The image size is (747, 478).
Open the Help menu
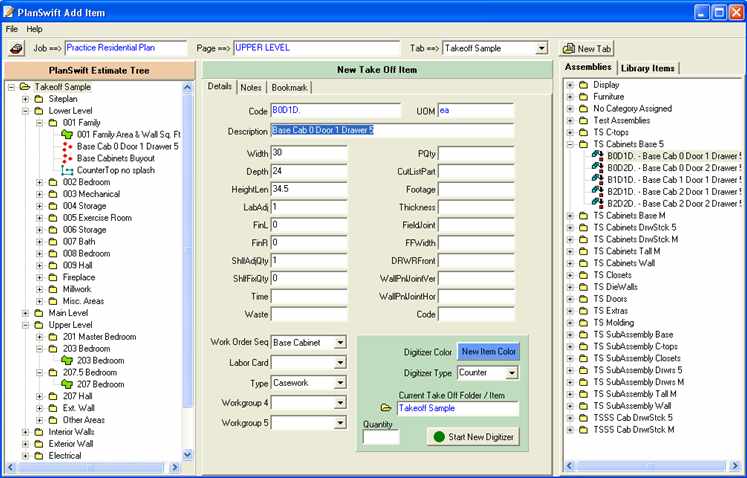(x=34, y=29)
